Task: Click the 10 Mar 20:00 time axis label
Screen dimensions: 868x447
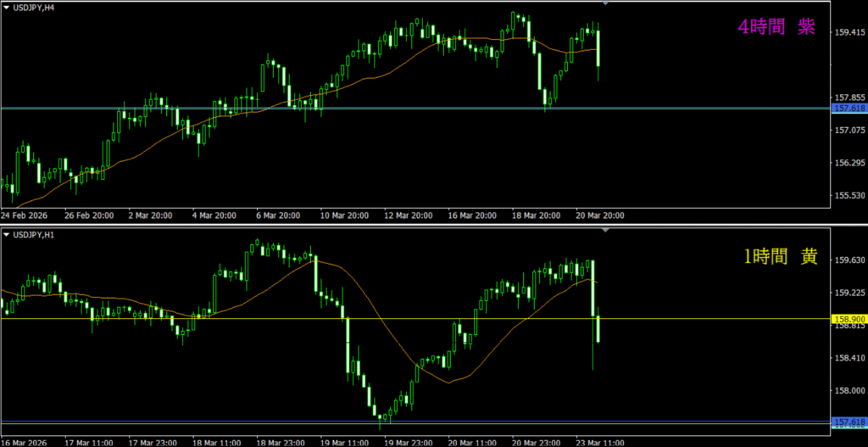Action: [343, 215]
